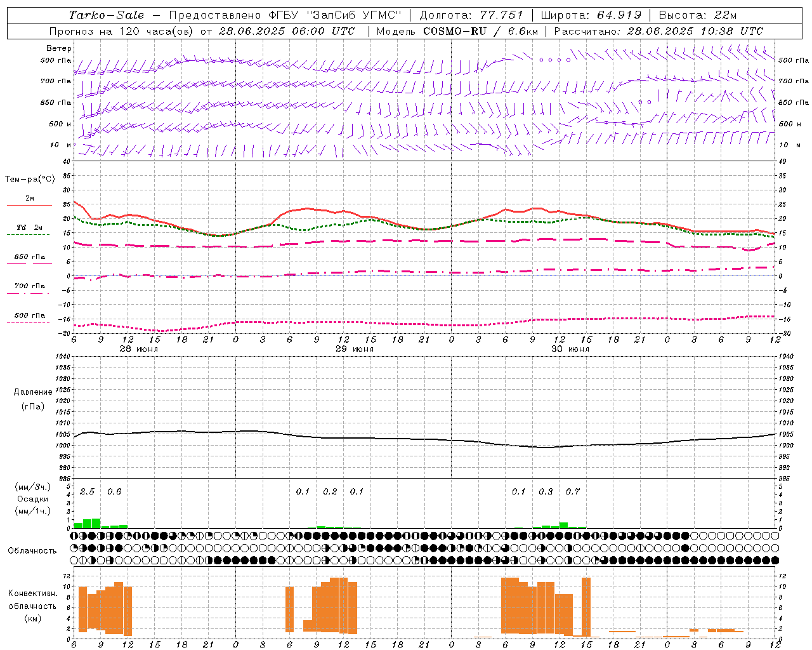Click the '29 июня' date label

[x=355, y=349]
